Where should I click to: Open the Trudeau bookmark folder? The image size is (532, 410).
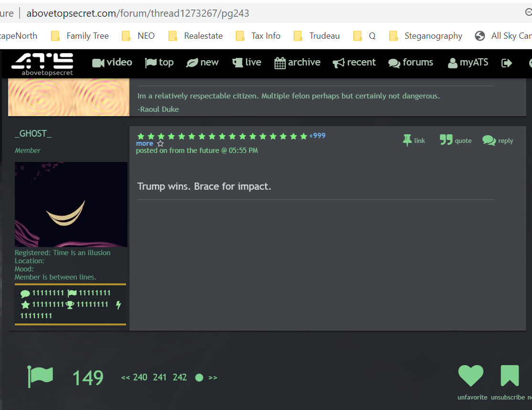(x=317, y=36)
